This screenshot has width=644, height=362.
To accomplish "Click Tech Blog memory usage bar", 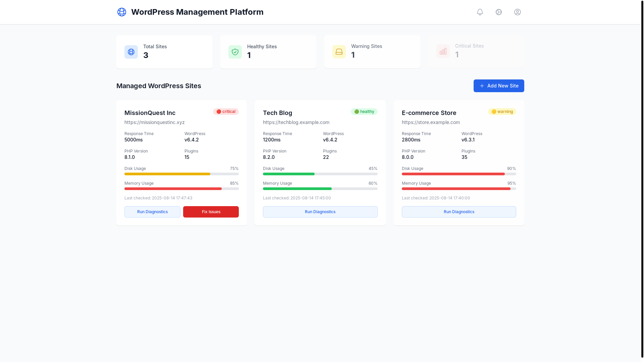I will tap(320, 189).
